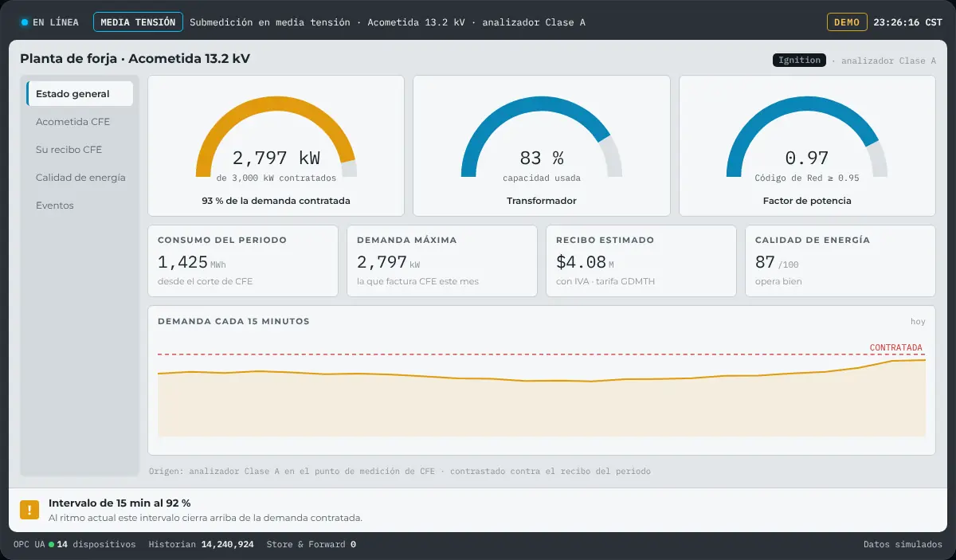Click the DEMO badge in the top bar

(847, 22)
